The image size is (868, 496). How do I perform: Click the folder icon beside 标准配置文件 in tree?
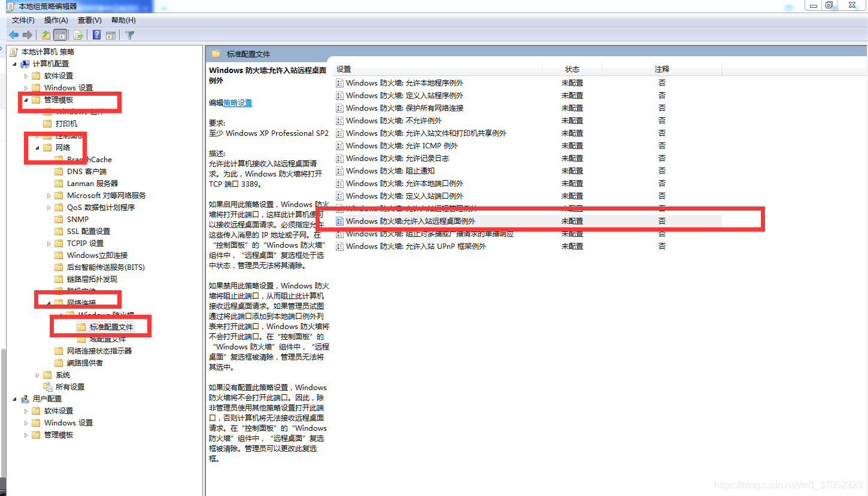click(81, 327)
